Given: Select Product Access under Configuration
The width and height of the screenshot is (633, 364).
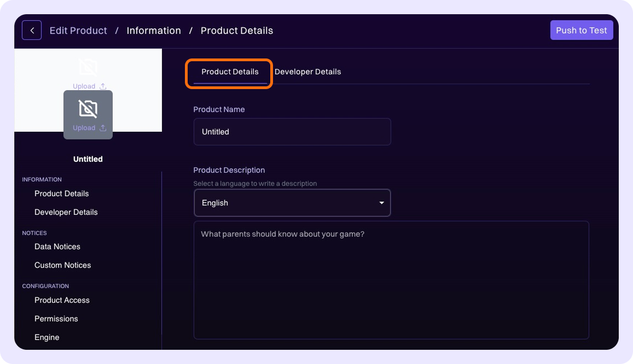Looking at the screenshot, I should coord(62,300).
